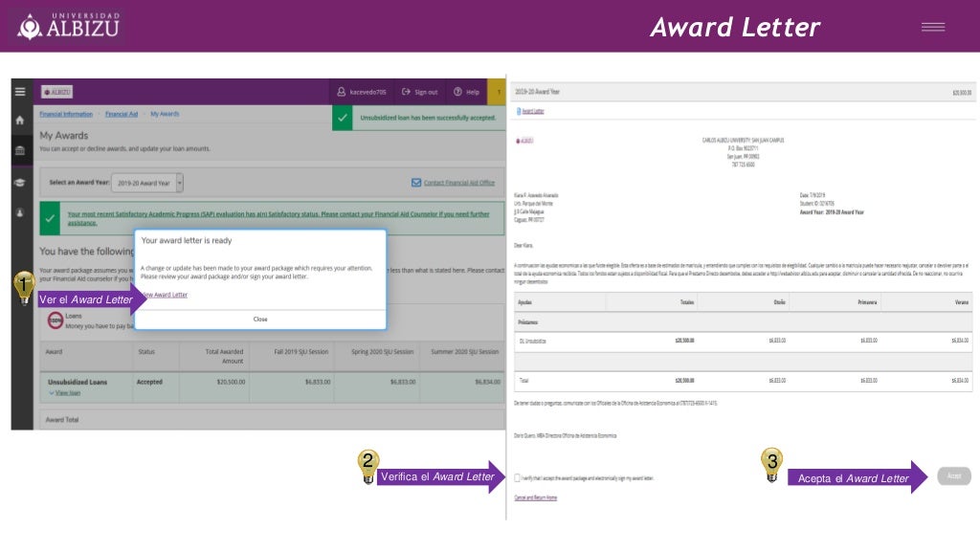Open the Award Letter link above the letter
The image size is (980, 552).
pyautogui.click(x=533, y=111)
